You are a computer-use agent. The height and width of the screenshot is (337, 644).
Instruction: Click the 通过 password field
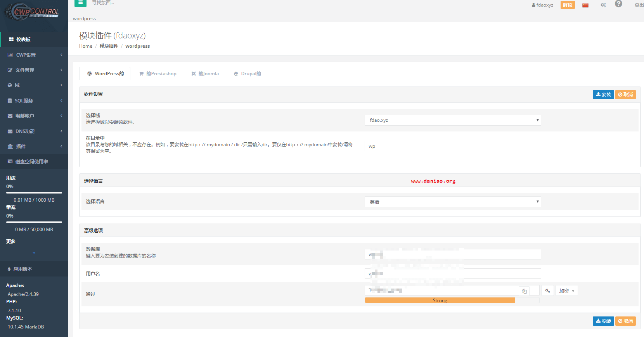coord(442,290)
